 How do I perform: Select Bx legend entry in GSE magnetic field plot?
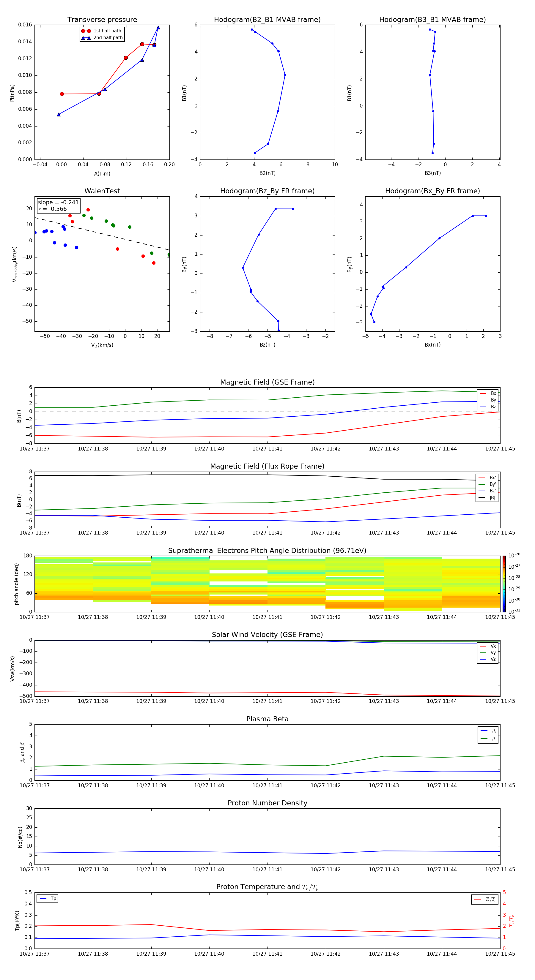[x=488, y=393]
